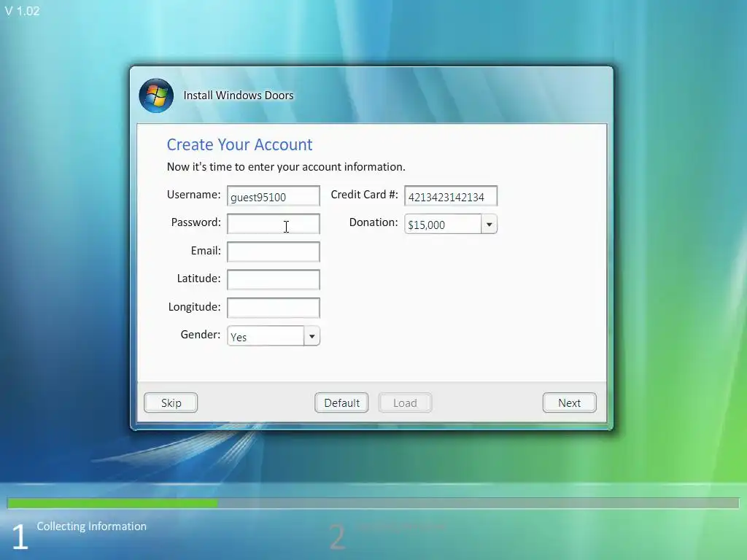Click the grayed Load button
This screenshot has width=747, height=560.
point(405,402)
